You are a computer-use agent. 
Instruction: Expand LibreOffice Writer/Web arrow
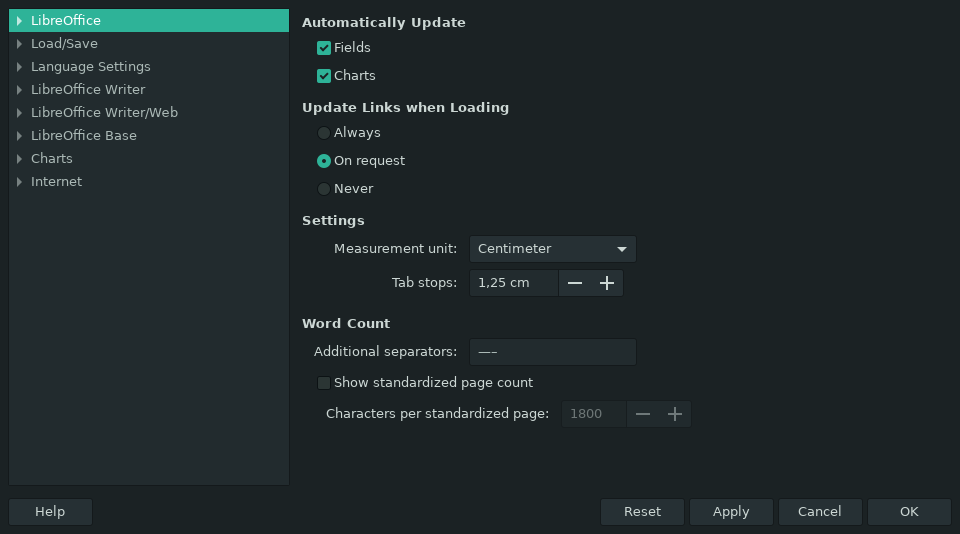coord(19,113)
